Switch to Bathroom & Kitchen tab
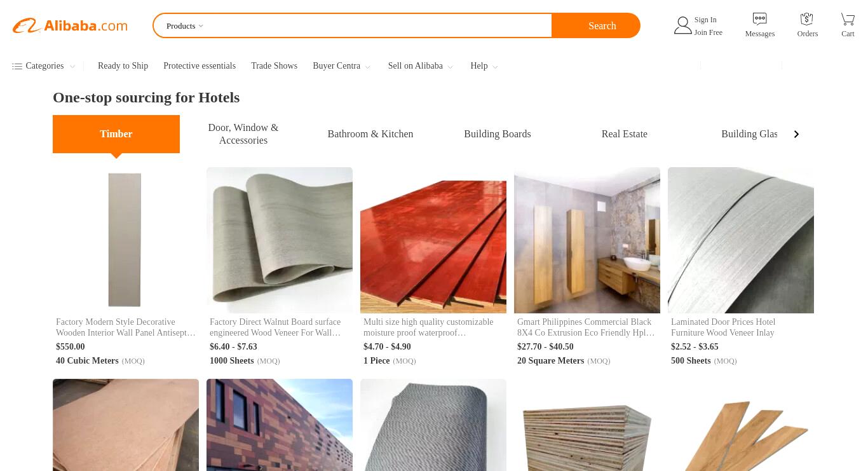 [370, 134]
